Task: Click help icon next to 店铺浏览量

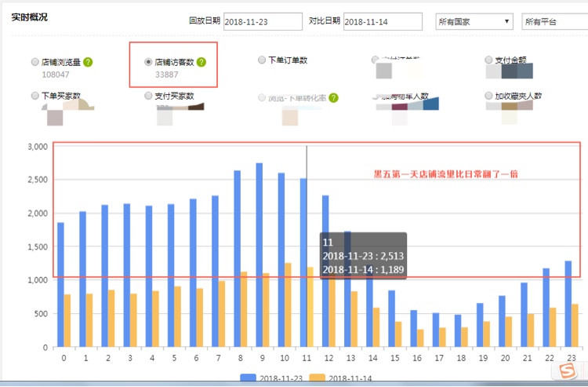Action: [x=88, y=62]
